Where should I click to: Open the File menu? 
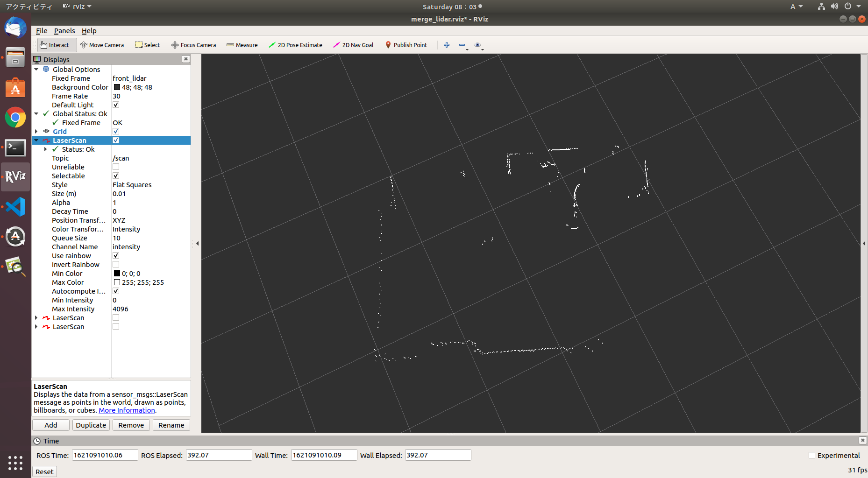tap(41, 31)
